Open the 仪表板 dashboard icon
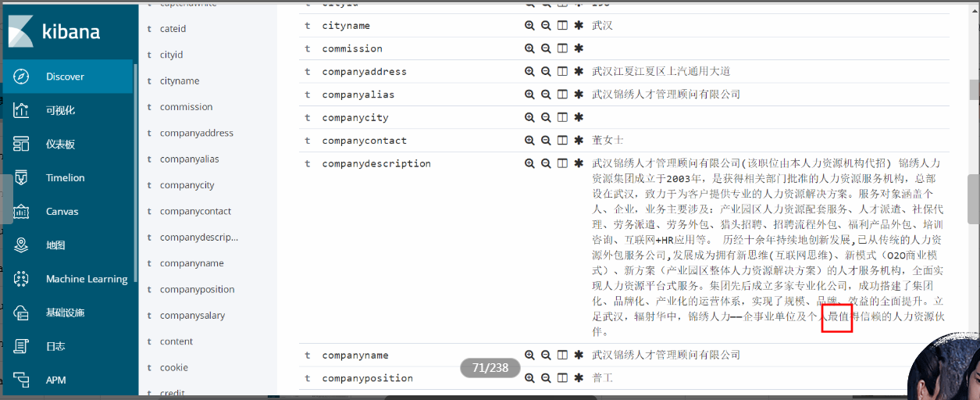Screen dimensions: 980x400 [x=22, y=144]
